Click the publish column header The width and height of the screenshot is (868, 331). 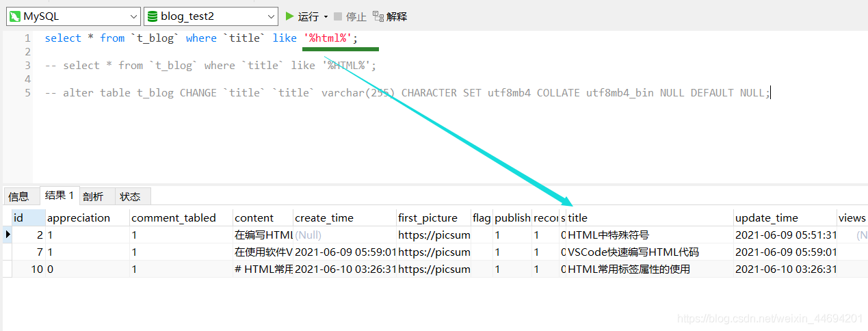pyautogui.click(x=512, y=217)
